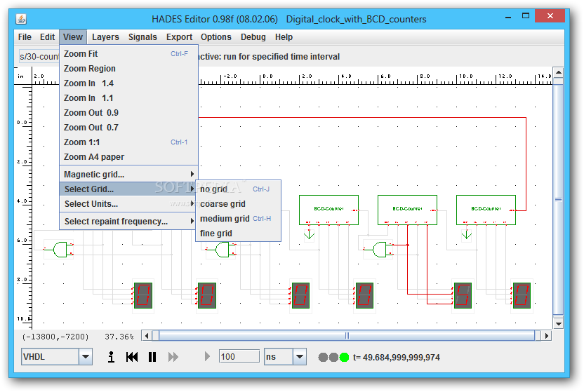Select the fine grid option
The image size is (584, 392).
click(239, 234)
